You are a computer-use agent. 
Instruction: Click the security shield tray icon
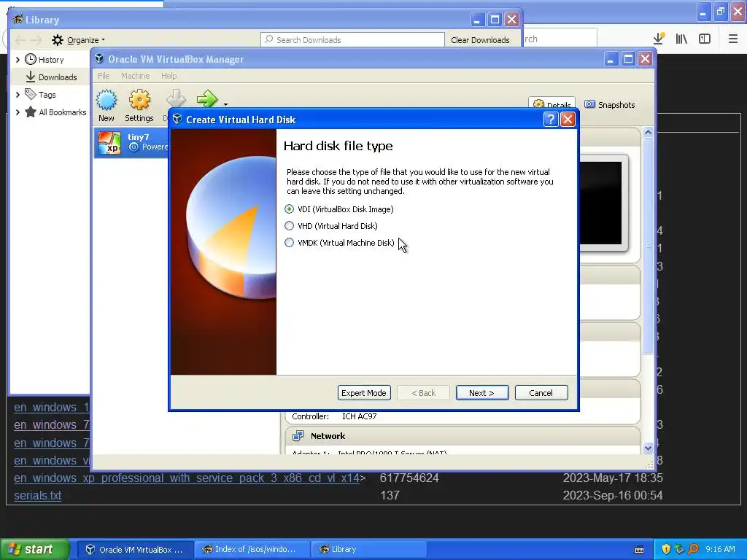point(666,549)
